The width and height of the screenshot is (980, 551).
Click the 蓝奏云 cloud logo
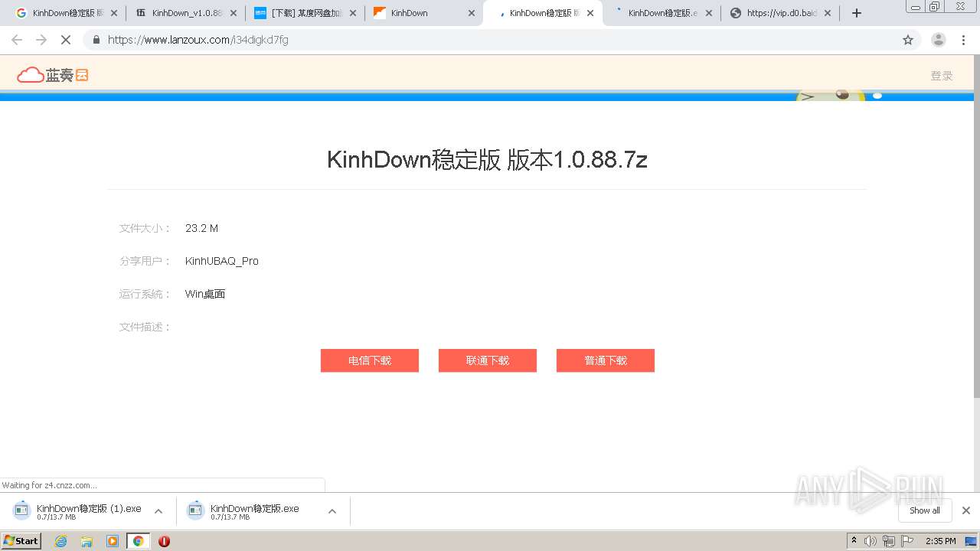[53, 75]
